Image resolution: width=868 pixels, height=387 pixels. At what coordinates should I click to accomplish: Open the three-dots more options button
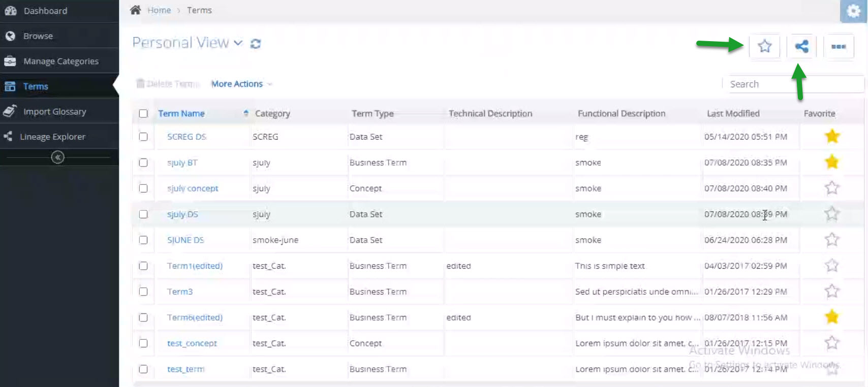coord(839,46)
